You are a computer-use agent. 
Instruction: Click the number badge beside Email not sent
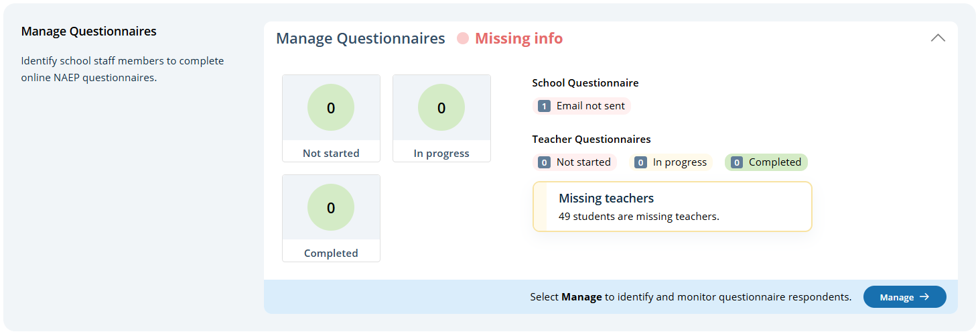pyautogui.click(x=545, y=106)
